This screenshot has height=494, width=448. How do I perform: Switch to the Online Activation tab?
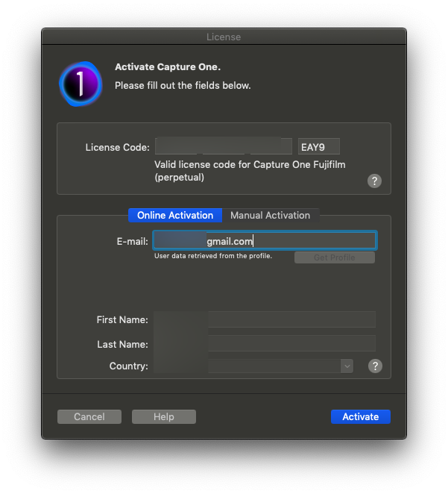tap(175, 215)
